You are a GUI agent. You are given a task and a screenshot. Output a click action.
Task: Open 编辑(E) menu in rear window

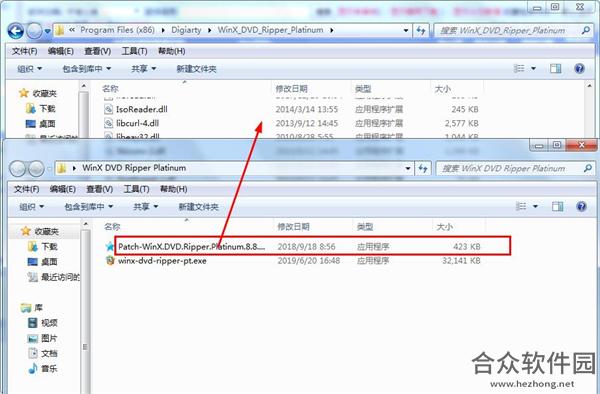click(x=60, y=51)
